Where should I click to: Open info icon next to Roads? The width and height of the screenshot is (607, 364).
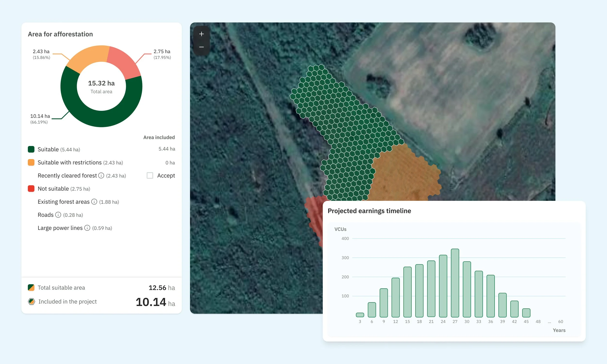coord(58,215)
